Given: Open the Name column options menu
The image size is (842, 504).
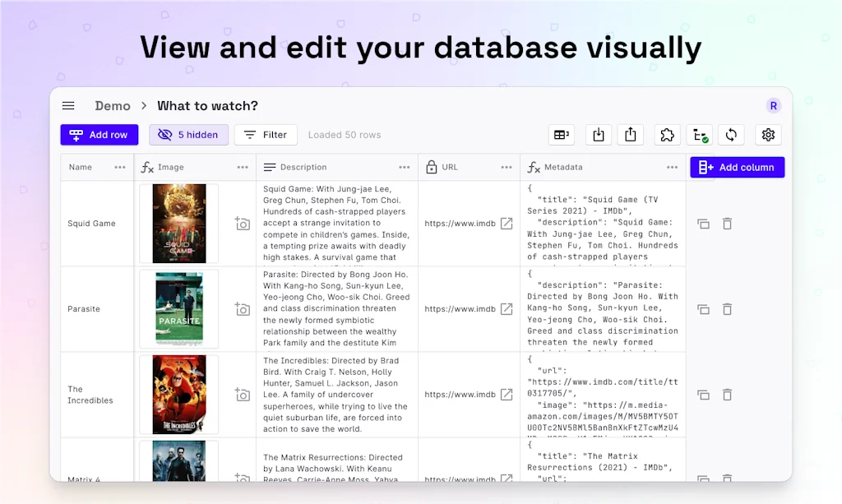Looking at the screenshot, I should click(120, 167).
